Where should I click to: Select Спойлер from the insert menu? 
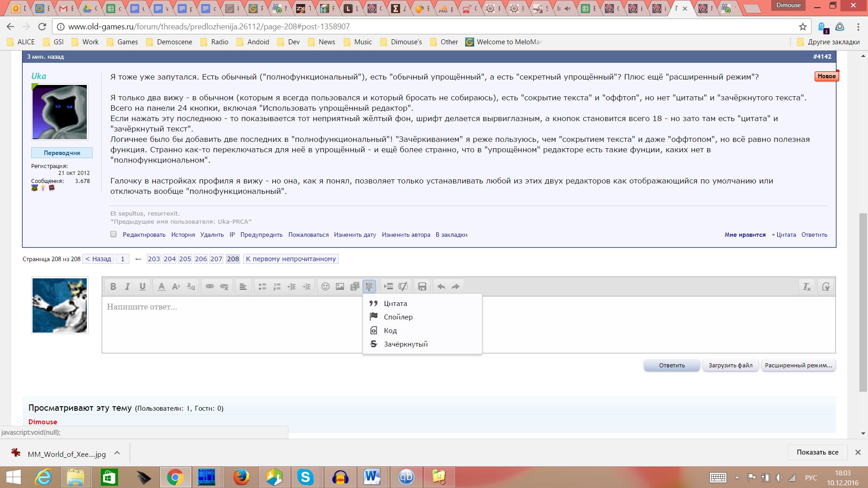pyautogui.click(x=398, y=317)
